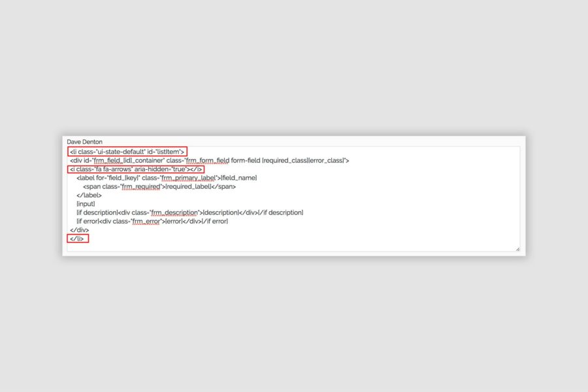Click the textarea resize handle in the corner
The image size is (588, 392).
[517, 249]
